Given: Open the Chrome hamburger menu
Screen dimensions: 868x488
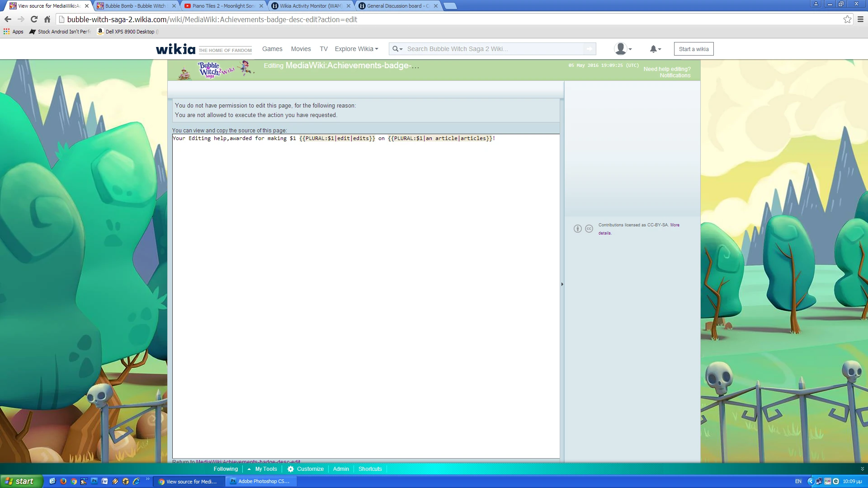Looking at the screenshot, I should coord(860,19).
